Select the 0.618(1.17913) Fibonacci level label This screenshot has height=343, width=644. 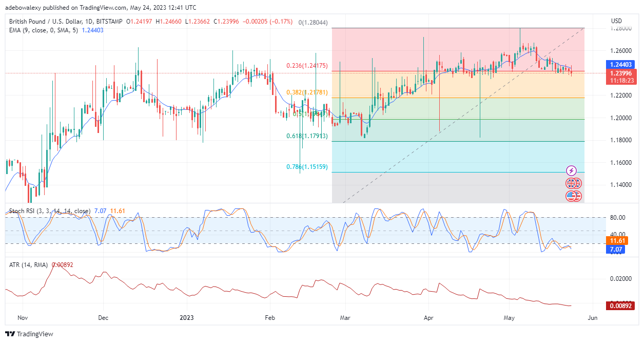click(x=306, y=137)
